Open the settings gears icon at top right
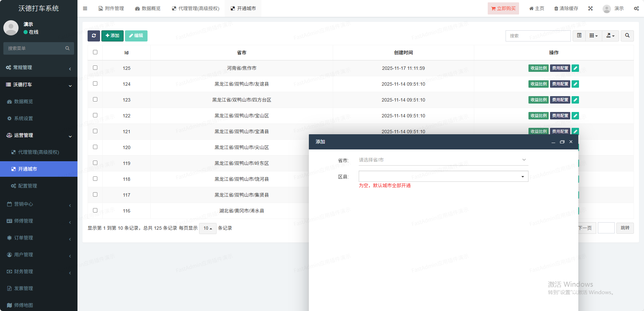 [636, 8]
